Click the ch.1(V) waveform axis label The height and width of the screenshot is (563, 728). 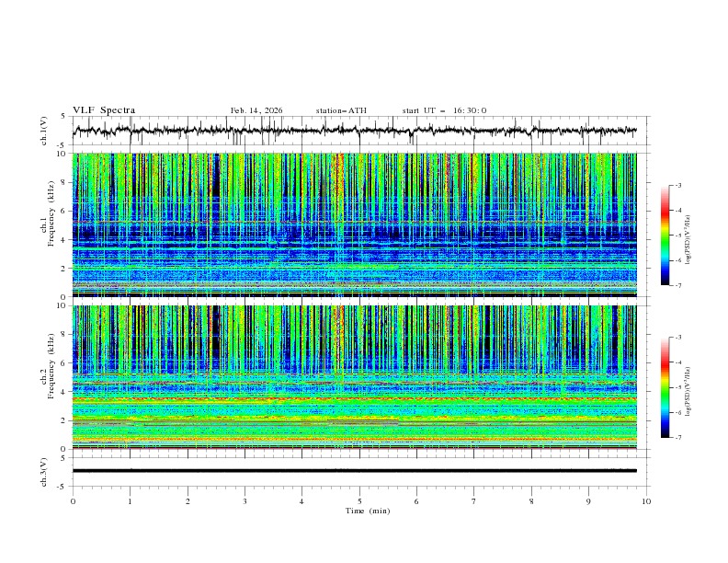pyautogui.click(x=44, y=131)
